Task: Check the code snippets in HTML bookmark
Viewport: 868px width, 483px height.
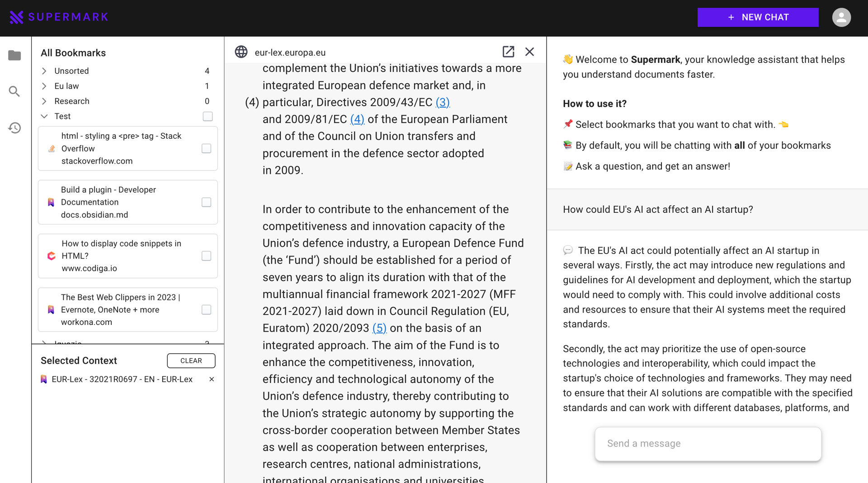Action: tap(206, 256)
